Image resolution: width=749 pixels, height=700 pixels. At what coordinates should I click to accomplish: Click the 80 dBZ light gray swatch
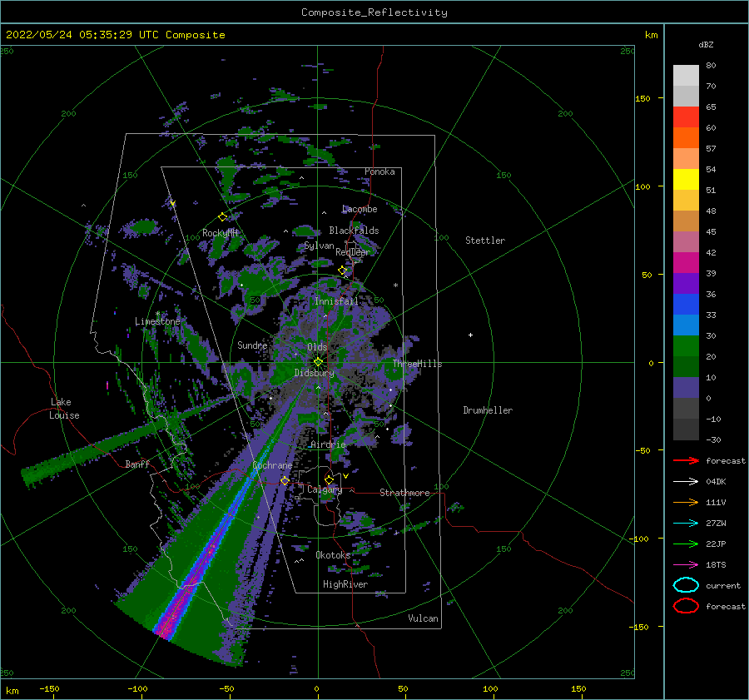tap(686, 75)
